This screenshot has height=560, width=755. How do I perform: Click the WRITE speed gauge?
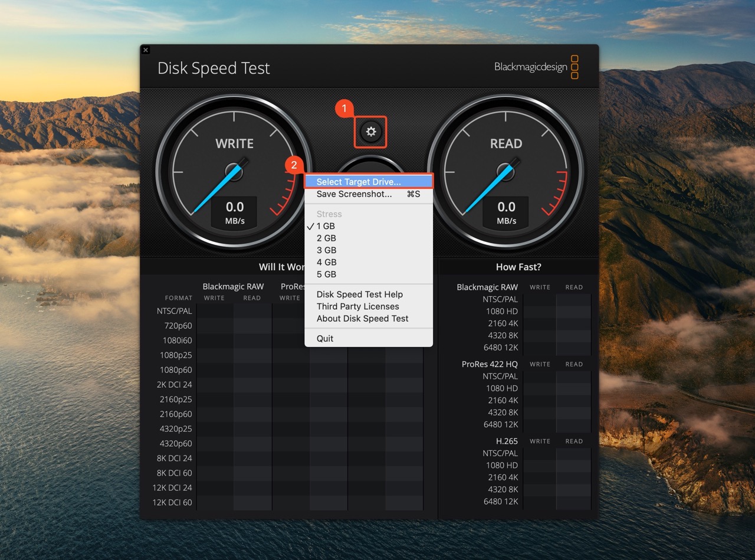click(234, 172)
